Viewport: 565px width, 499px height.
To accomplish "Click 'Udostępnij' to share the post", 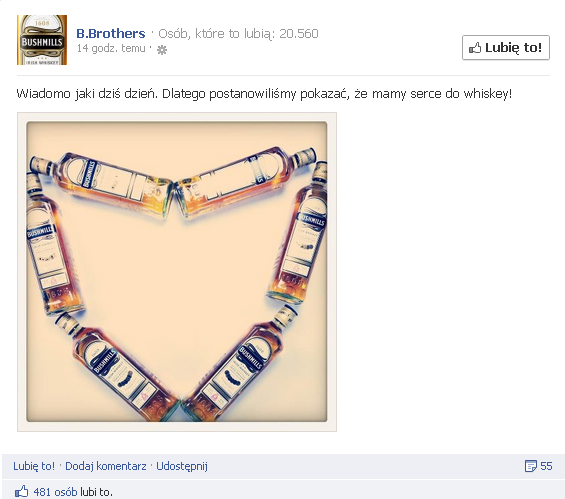I will point(182,466).
